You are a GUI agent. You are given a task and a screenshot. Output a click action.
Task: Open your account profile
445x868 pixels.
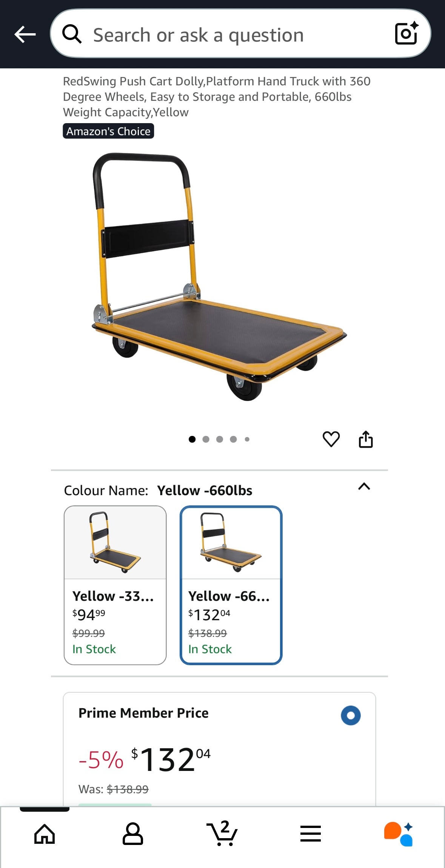133,835
